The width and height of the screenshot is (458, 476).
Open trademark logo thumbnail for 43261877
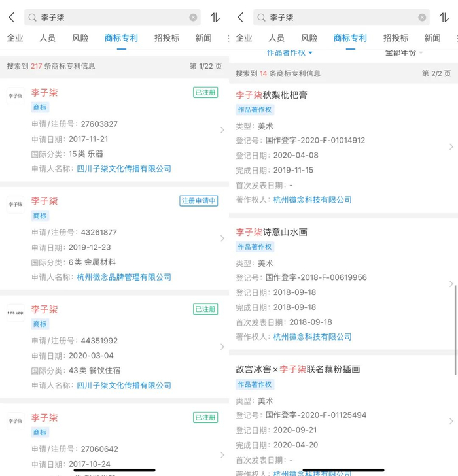point(16,204)
